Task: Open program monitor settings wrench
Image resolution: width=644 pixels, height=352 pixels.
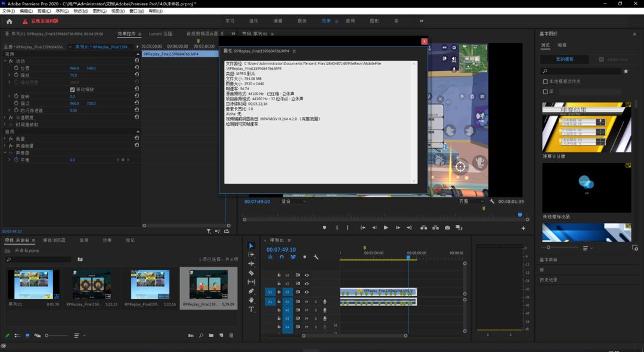Action: (x=492, y=201)
